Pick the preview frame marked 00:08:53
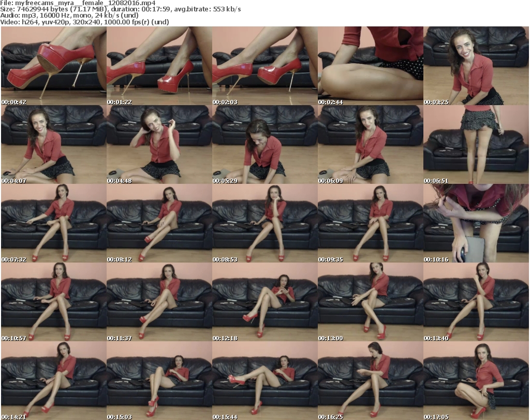The height and width of the screenshot is (420, 530). [x=265, y=224]
